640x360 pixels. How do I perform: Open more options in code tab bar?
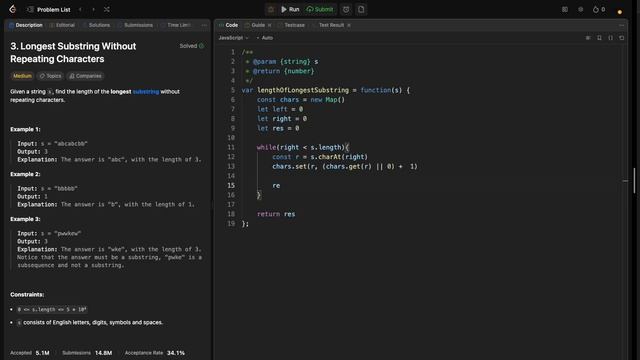(x=621, y=25)
